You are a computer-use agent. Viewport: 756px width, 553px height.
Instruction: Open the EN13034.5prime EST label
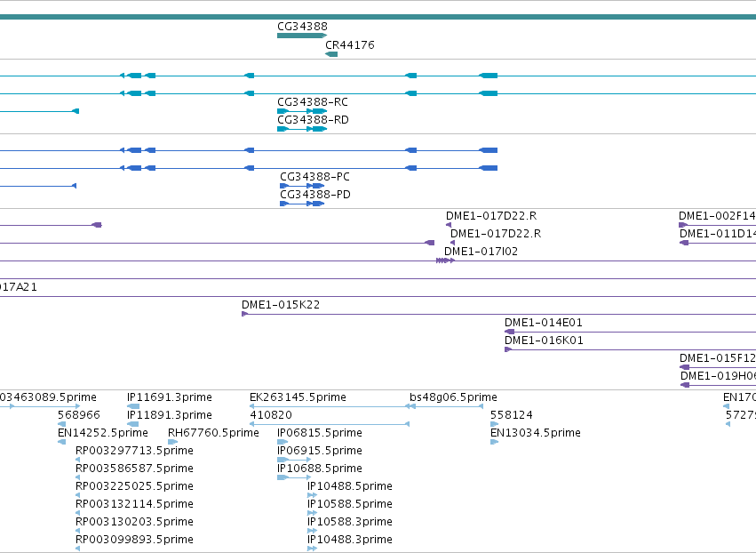(x=535, y=433)
